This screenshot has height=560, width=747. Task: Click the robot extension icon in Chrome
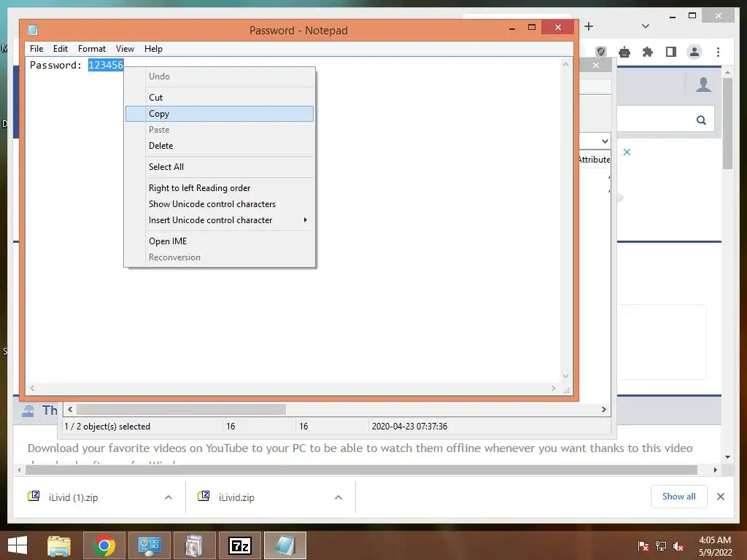point(624,52)
